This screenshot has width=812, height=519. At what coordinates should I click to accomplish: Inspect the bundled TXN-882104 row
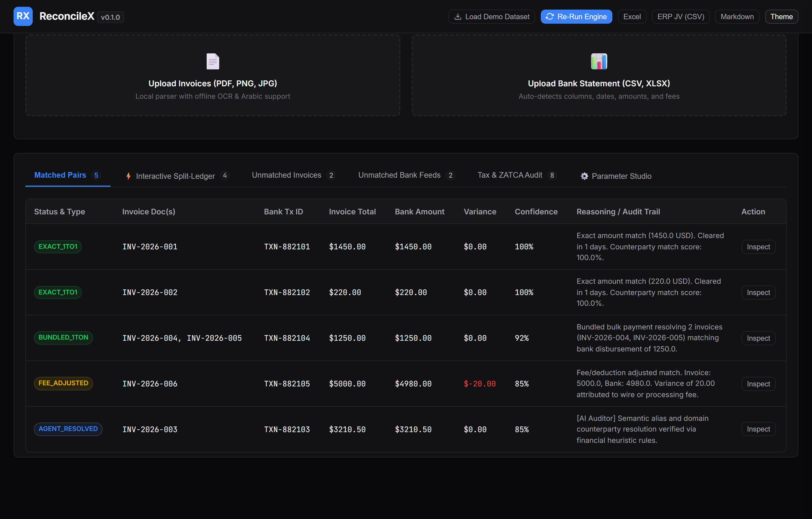coord(758,338)
